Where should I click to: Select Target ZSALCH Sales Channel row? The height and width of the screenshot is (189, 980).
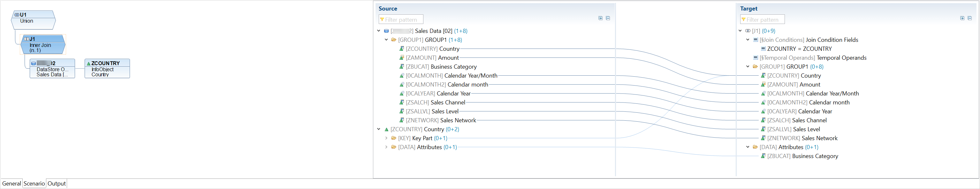[x=794, y=120]
